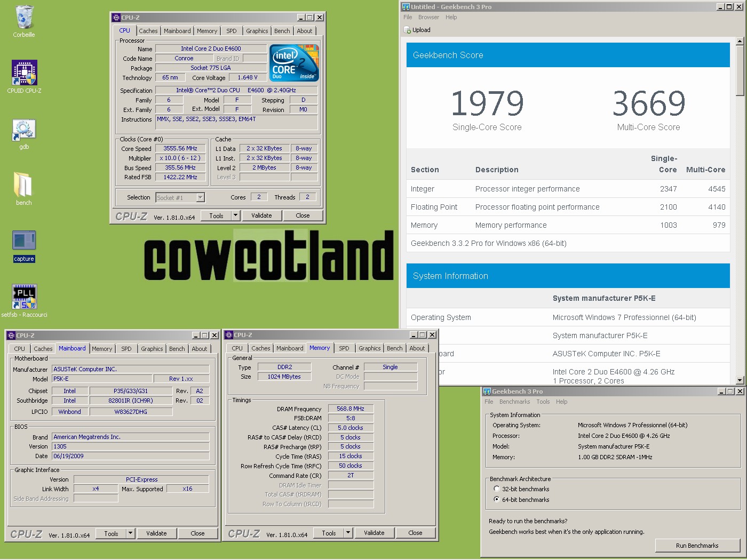Open Help menu in small Geekbench window
Viewport: 747px width, 560px height.
coord(561,402)
